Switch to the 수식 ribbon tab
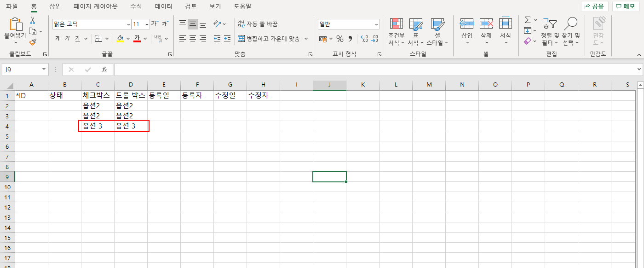644x268 pixels. 136,6
